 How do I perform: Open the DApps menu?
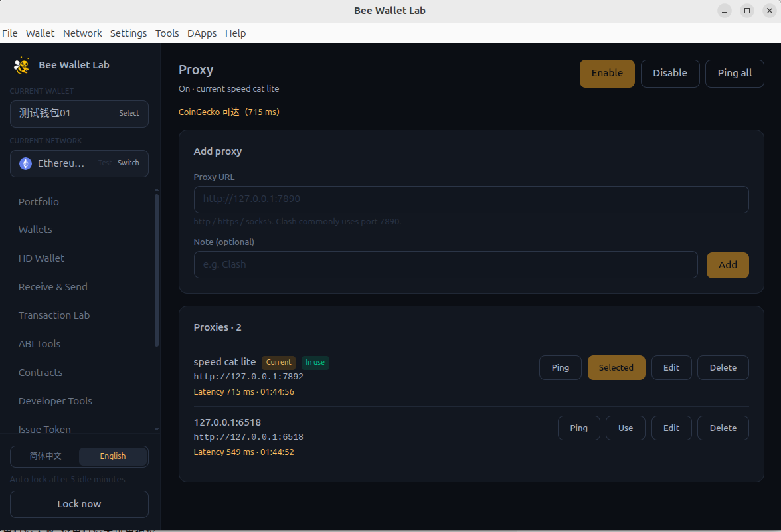pyautogui.click(x=202, y=33)
